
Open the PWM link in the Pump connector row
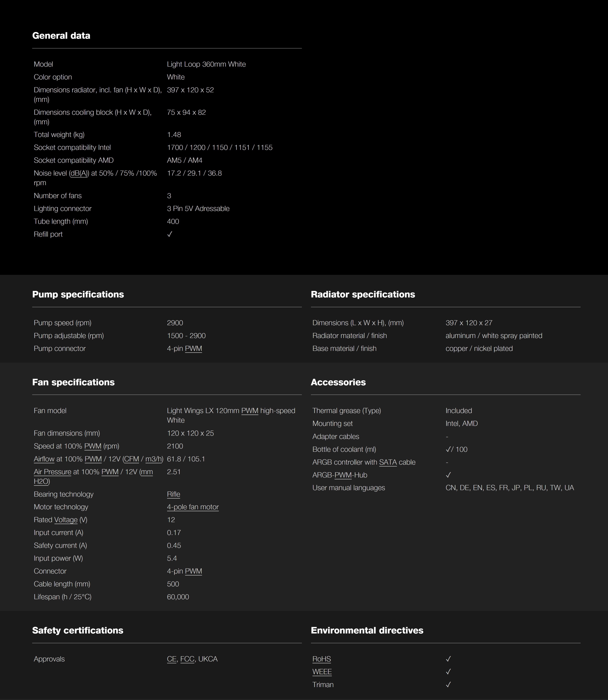(x=193, y=349)
